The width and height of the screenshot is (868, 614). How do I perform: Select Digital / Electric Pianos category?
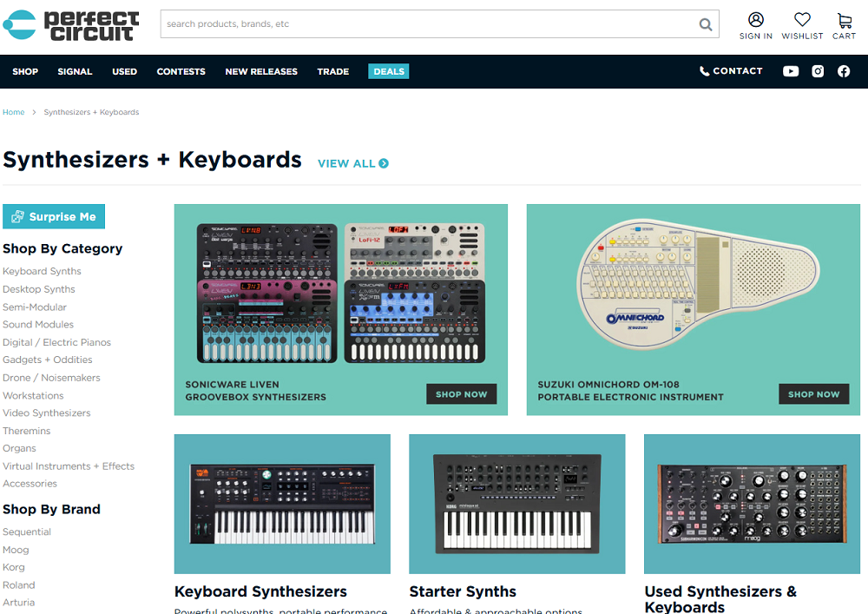tap(57, 342)
